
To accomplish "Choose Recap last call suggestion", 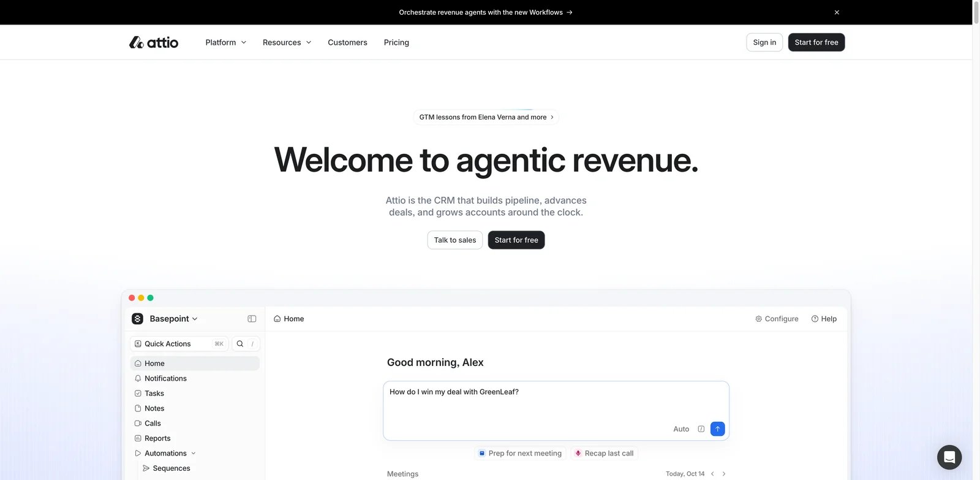I will (x=605, y=454).
